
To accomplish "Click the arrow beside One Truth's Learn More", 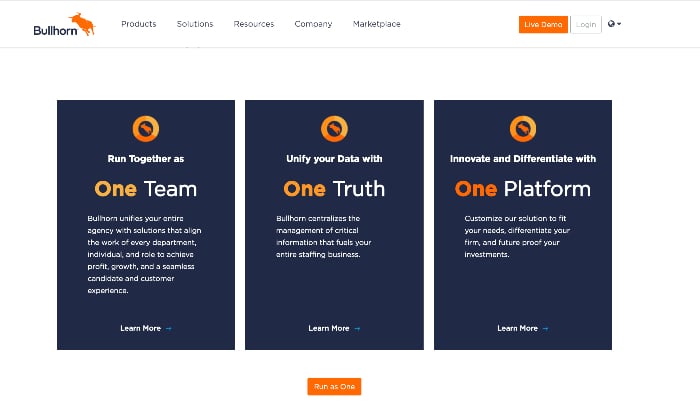I will 357,329.
